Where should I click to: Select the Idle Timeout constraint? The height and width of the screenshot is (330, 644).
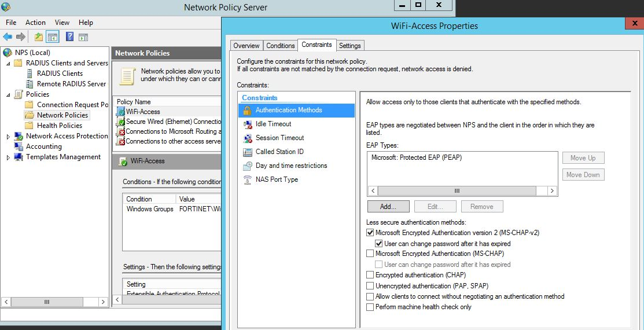(x=273, y=124)
